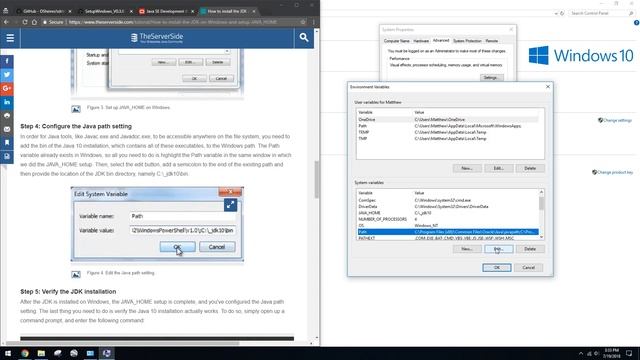Share article via Facebook sidebar icon
This screenshot has width=640, height=360.
tap(7, 61)
